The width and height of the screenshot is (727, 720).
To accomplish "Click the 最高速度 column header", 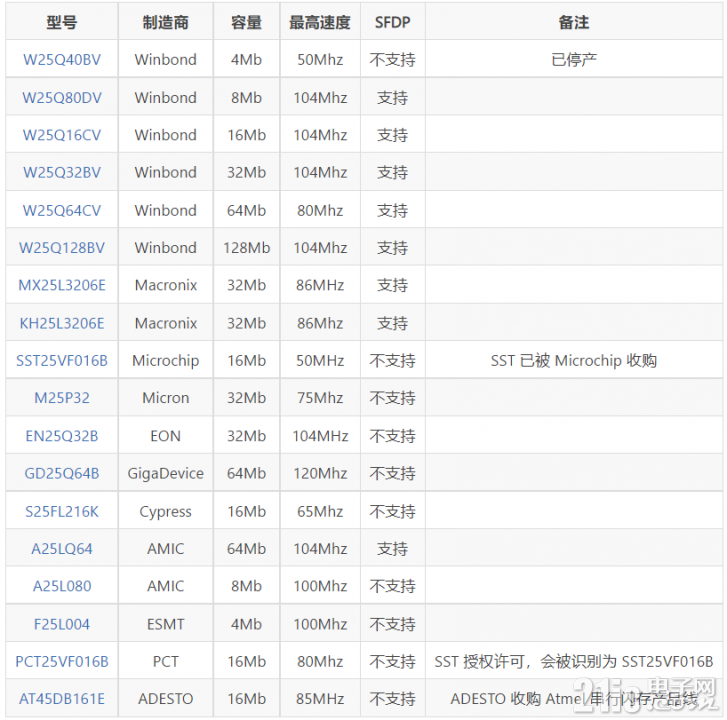I will coord(320,22).
